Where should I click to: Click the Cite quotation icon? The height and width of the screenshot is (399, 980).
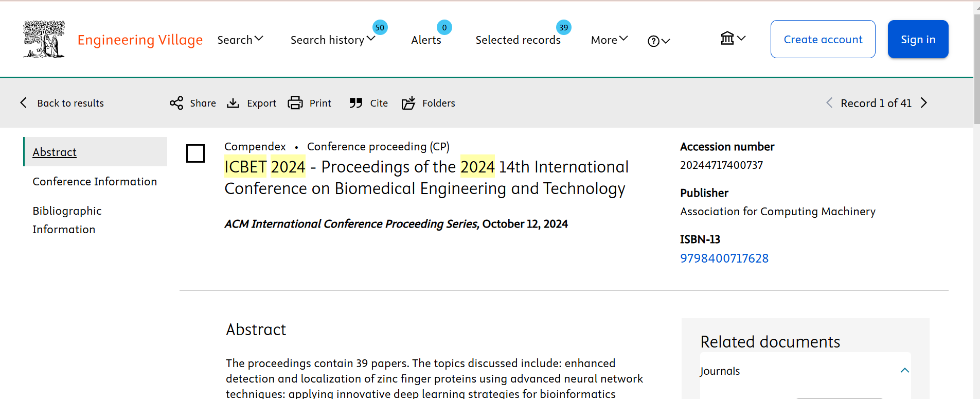point(355,103)
